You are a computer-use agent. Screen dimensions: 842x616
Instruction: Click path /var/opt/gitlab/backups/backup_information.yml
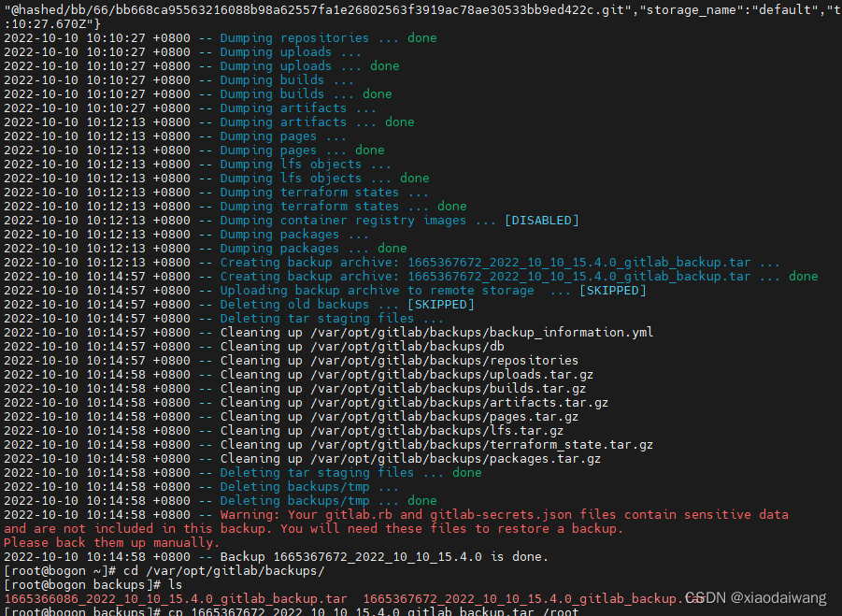(x=481, y=333)
